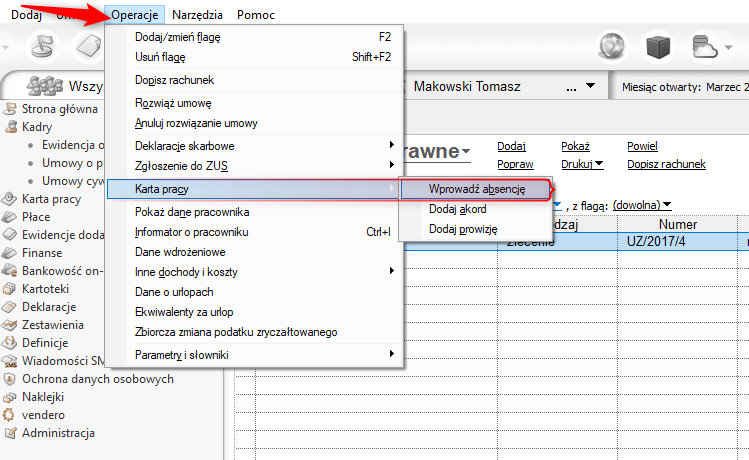The width and height of the screenshot is (749, 460).
Task: Choose Rozwiąż umowę menu item
Action: (x=255, y=103)
